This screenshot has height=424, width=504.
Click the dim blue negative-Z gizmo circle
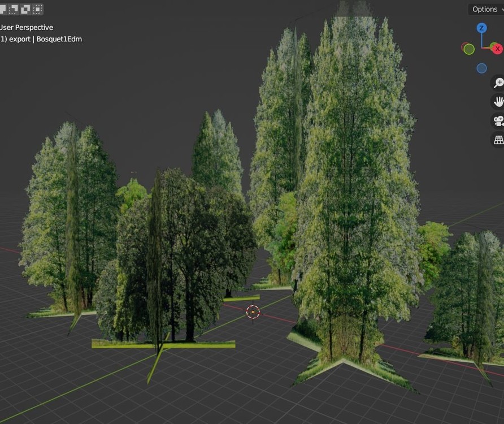[x=481, y=68]
